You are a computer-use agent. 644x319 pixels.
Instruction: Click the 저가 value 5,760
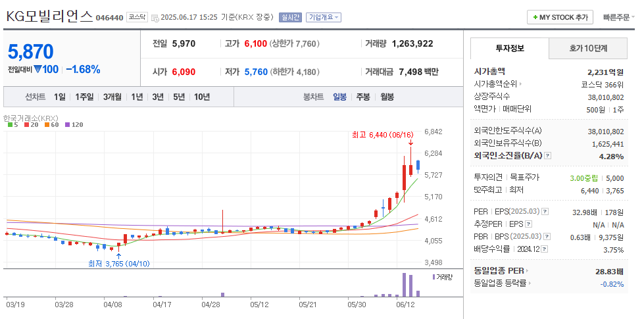(256, 72)
